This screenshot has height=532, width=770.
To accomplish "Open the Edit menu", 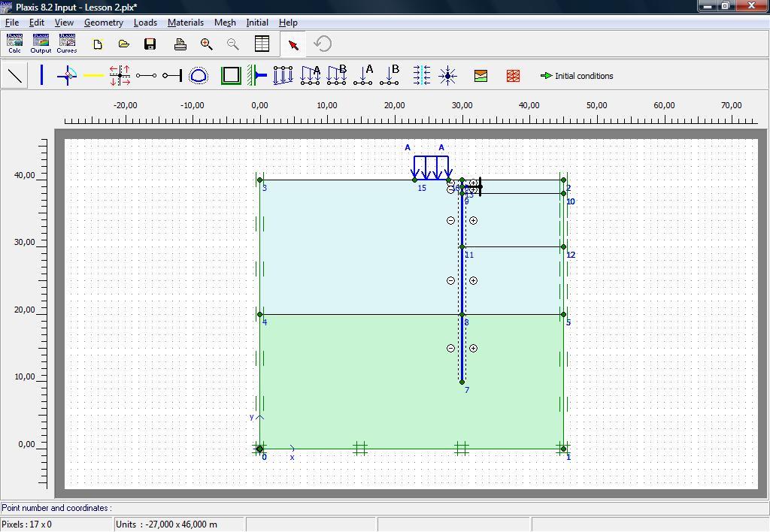I will pyautogui.click(x=36, y=23).
